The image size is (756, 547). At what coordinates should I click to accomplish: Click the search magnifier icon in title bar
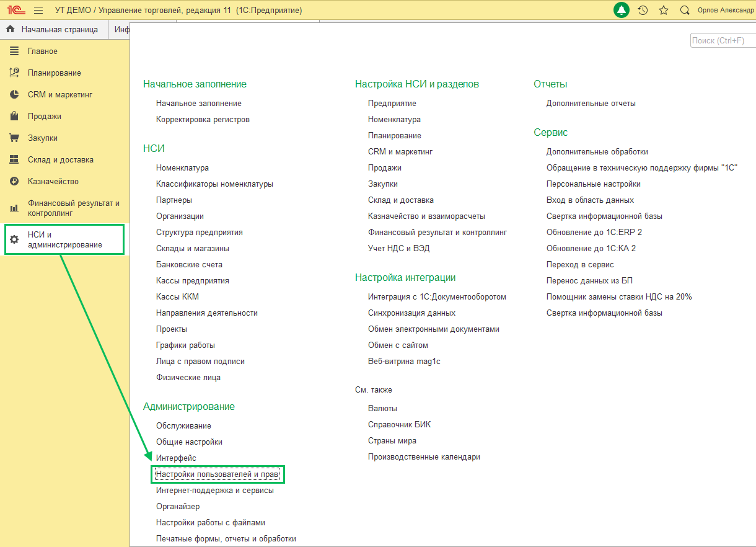[x=685, y=11]
